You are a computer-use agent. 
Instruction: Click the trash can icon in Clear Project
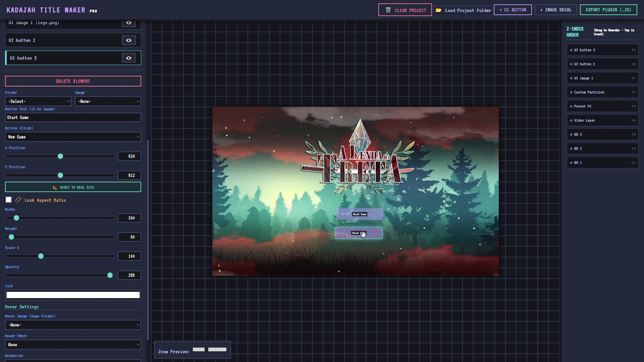coord(388,10)
